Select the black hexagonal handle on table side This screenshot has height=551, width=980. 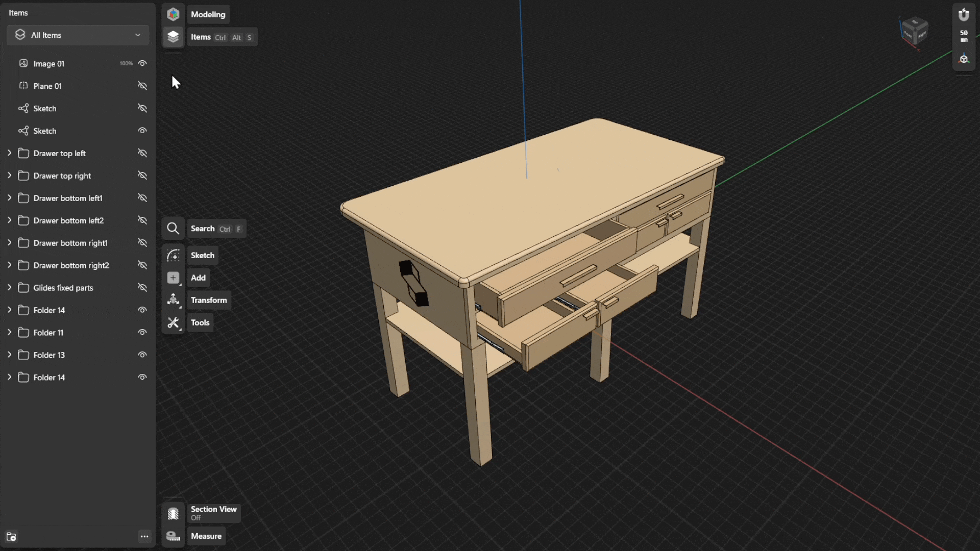click(413, 283)
